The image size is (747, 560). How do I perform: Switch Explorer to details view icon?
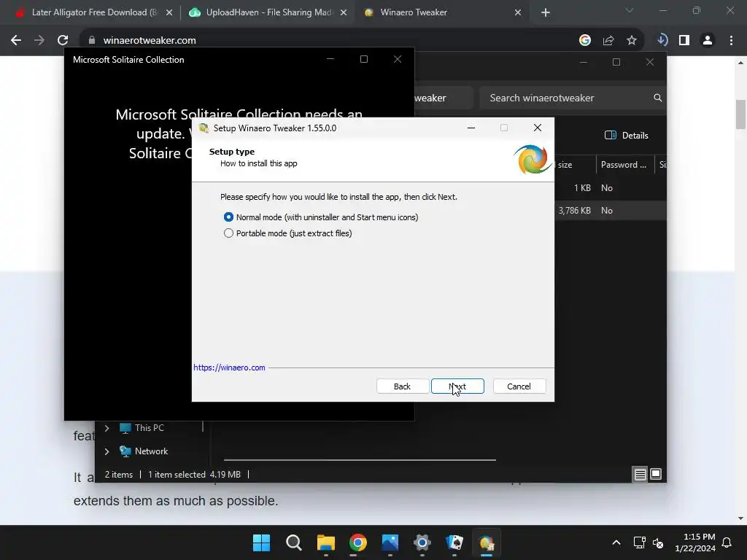point(640,474)
